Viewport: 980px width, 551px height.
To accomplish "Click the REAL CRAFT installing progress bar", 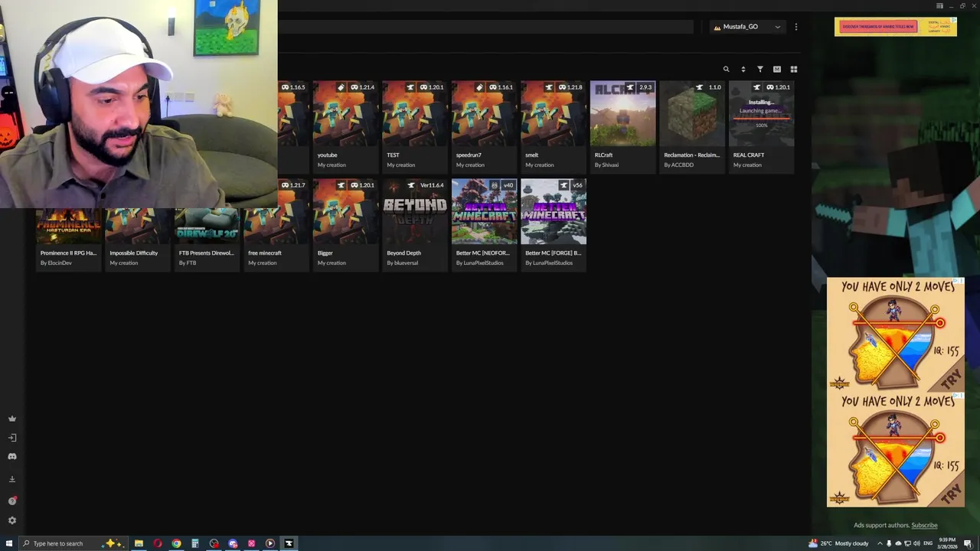I will (761, 119).
